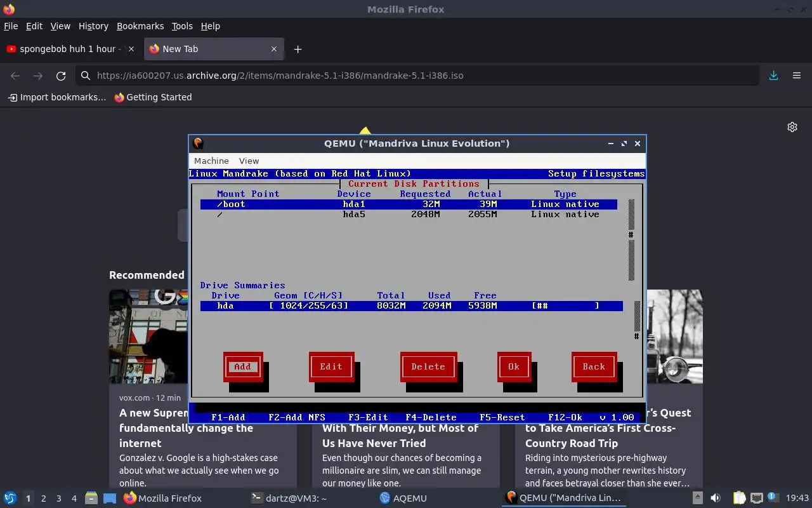This screenshot has height=508, width=812.
Task: Switch to workspace 4
Action: [74, 498]
